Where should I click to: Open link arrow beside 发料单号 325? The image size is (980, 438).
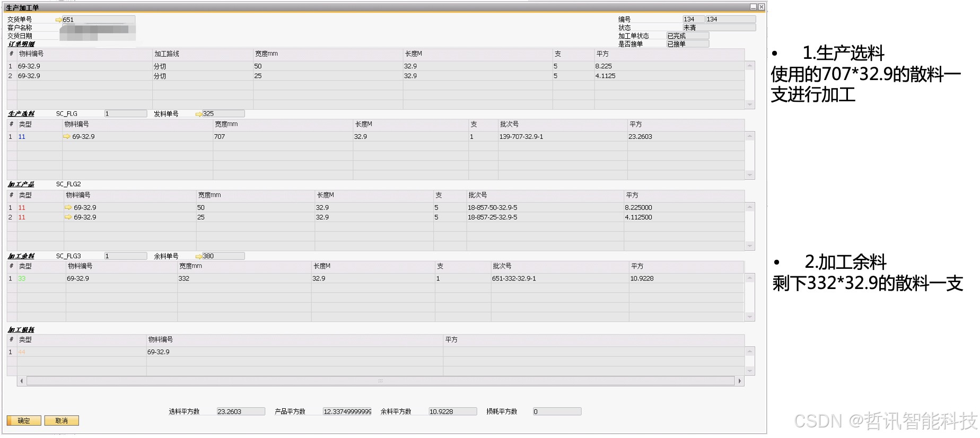click(198, 114)
